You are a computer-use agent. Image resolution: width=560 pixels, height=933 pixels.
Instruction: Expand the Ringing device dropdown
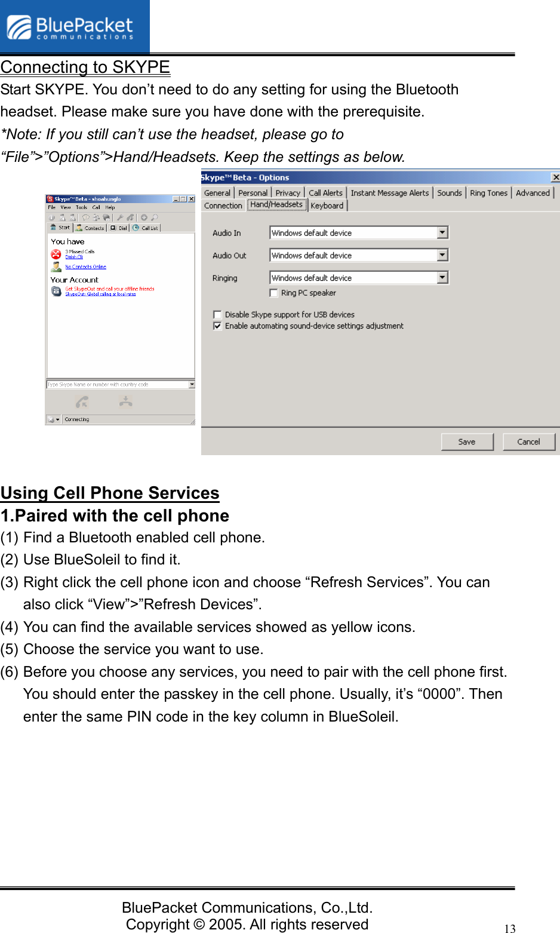[x=442, y=277]
